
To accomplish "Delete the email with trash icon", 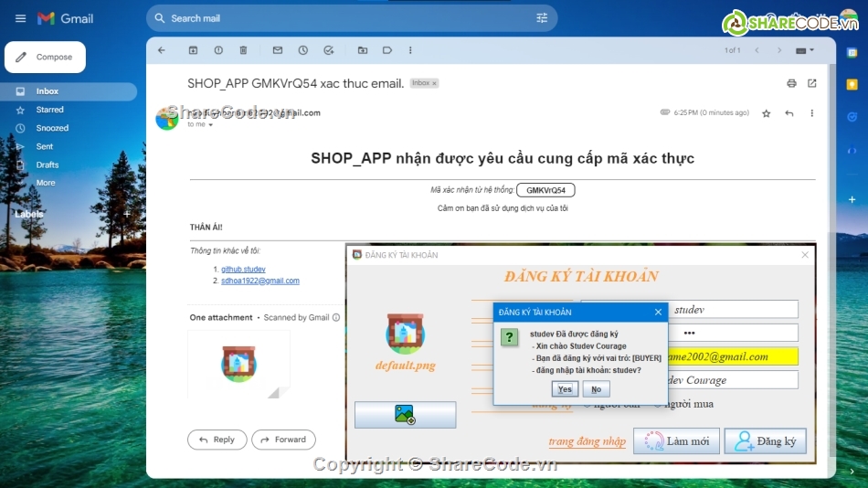I will (243, 50).
